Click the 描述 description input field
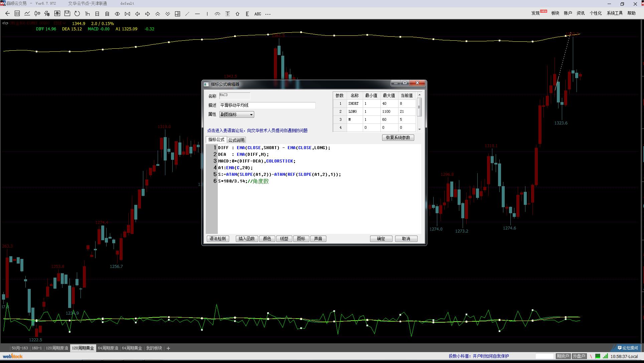This screenshot has width=644, height=363. (267, 105)
